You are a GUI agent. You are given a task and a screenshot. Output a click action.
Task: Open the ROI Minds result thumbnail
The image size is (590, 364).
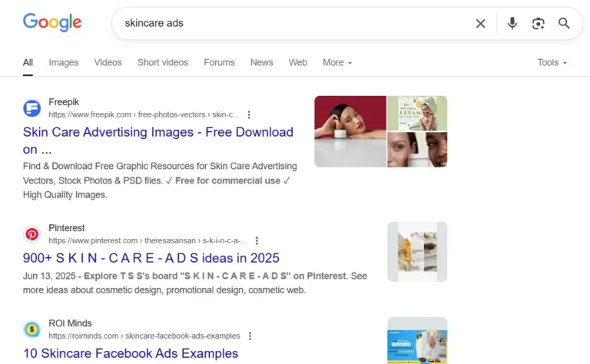click(x=417, y=341)
